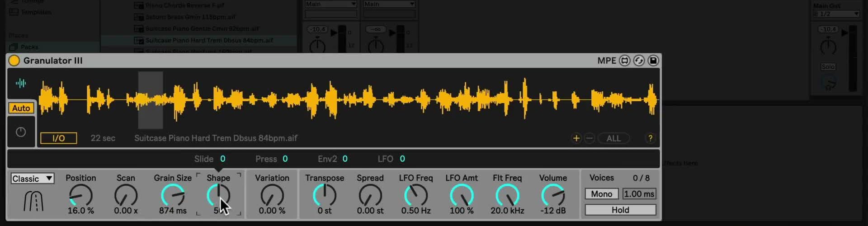
Task: Click the waveform view icon
Action: pos(21,83)
